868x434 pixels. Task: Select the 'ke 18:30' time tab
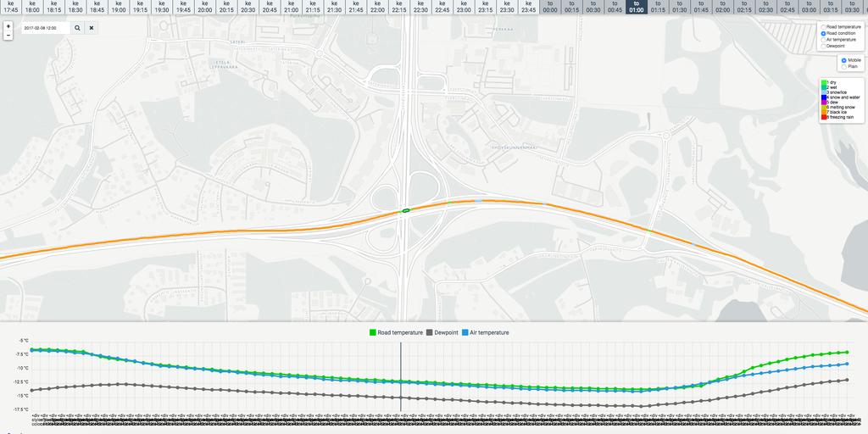[x=75, y=7]
